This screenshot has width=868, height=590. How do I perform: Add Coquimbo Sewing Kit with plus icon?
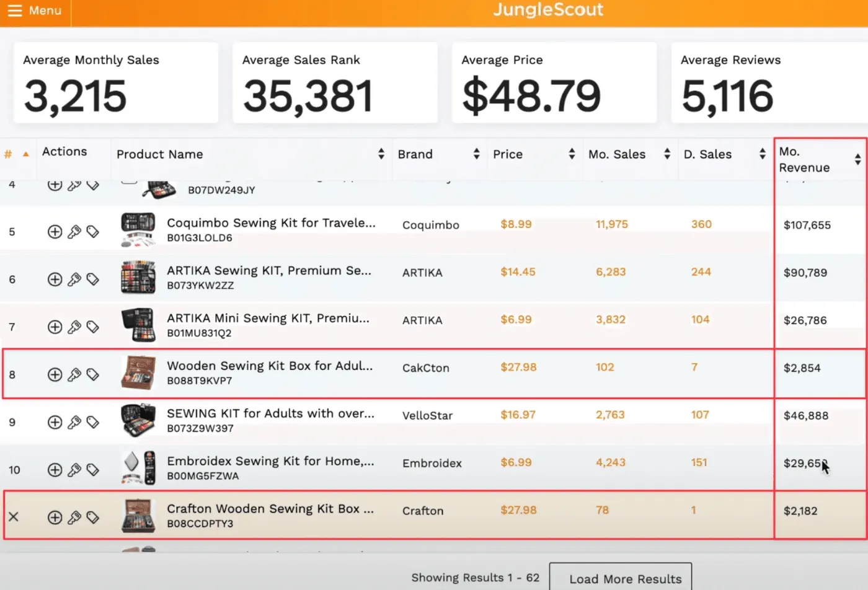coord(55,232)
